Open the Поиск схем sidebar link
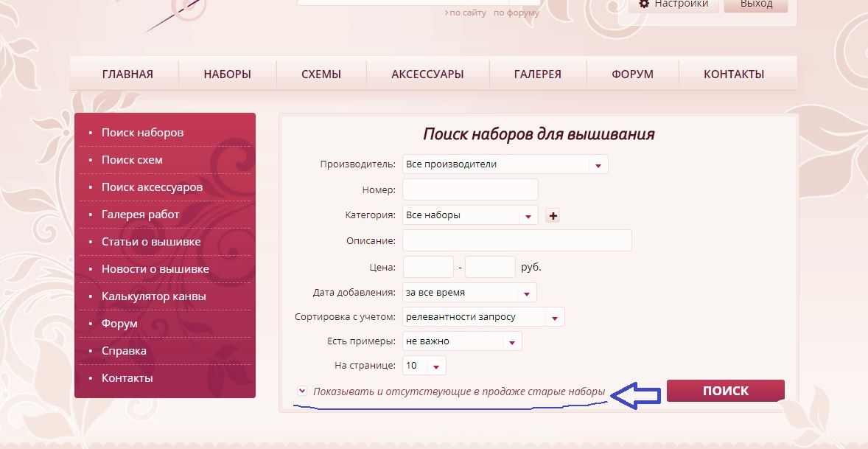 [x=132, y=160]
